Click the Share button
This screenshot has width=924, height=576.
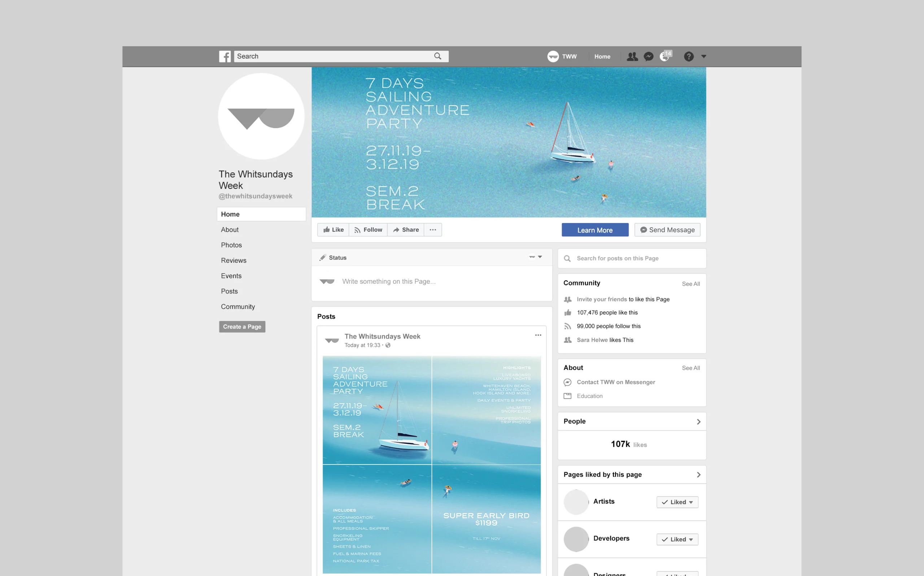click(x=406, y=230)
